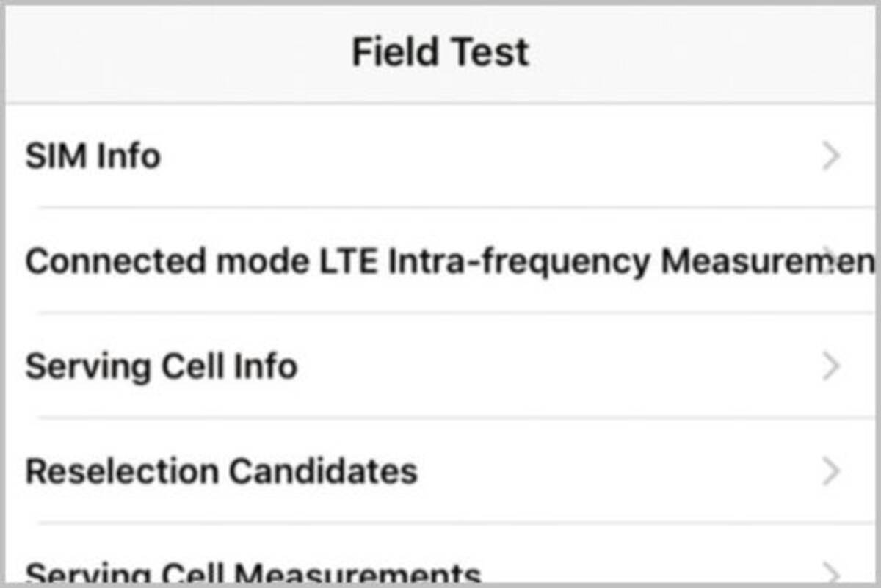The width and height of the screenshot is (881, 588).
Task: Click the Field Test title text
Action: click(x=440, y=53)
